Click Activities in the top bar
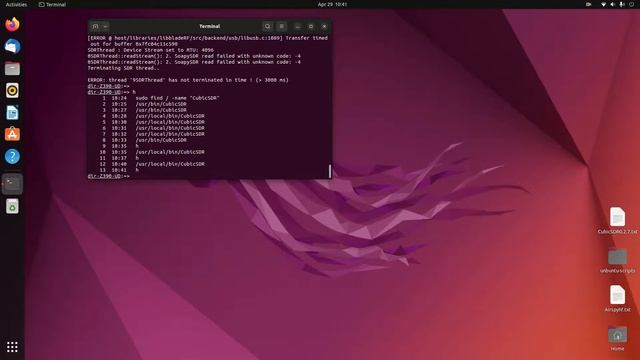This screenshot has height=360, width=640. point(16,4)
